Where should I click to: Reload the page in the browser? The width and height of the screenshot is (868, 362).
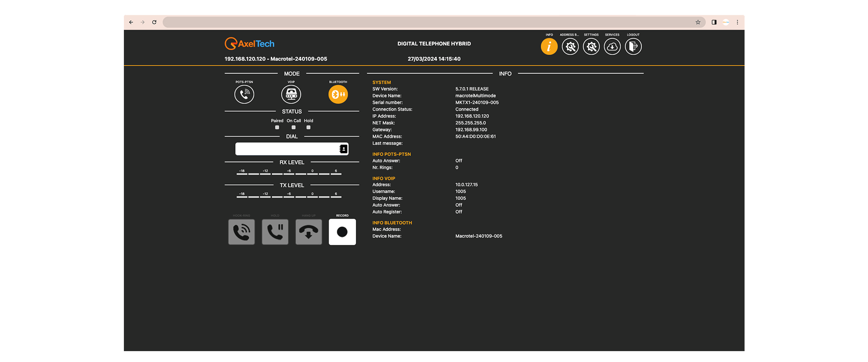[154, 22]
